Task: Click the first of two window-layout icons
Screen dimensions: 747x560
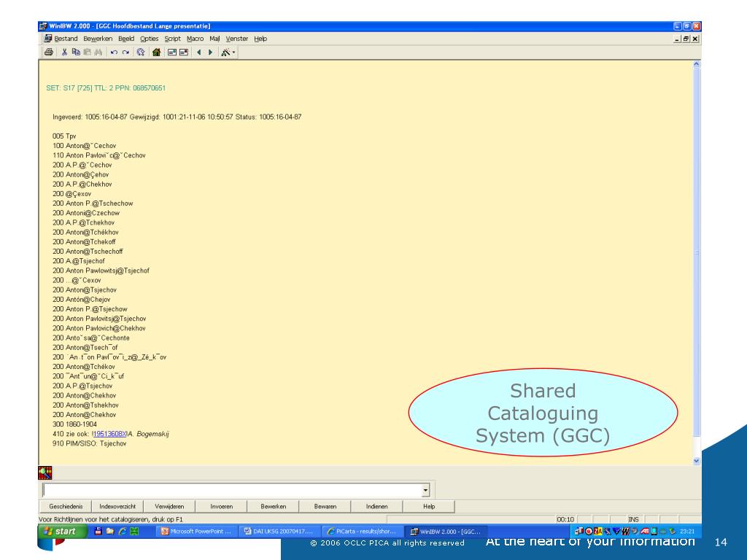Action: point(172,52)
